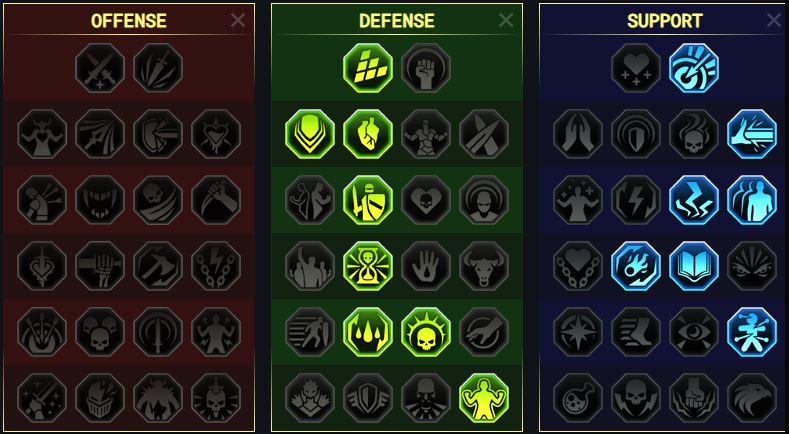Viewport: 789px width, 434px height.
Task: Toggle the blue voodoo doll mastery
Action: pos(752,332)
